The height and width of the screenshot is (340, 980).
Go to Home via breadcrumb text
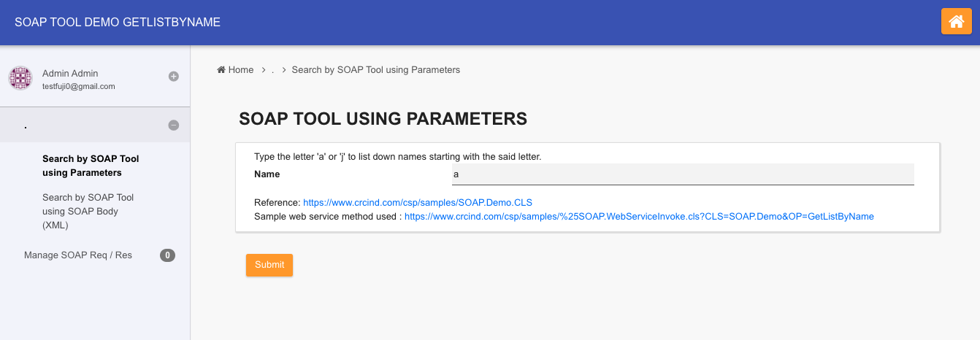pyautogui.click(x=241, y=70)
